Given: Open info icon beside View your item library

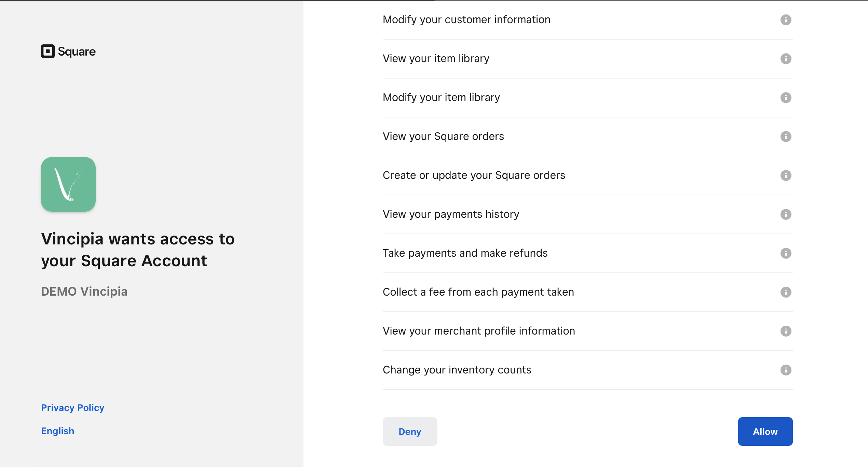Looking at the screenshot, I should 786,59.
